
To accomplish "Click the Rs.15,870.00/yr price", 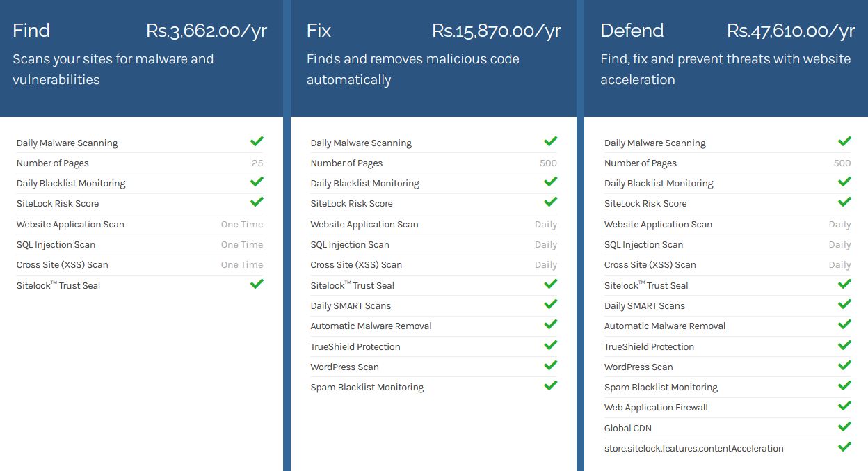I will [x=496, y=31].
